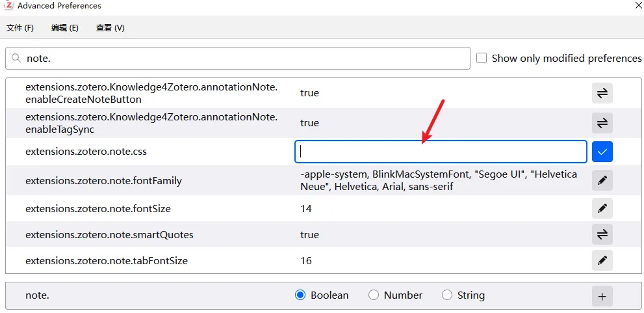
Task: Toggle enableCreateNoteButton preference value
Action: 602,93
